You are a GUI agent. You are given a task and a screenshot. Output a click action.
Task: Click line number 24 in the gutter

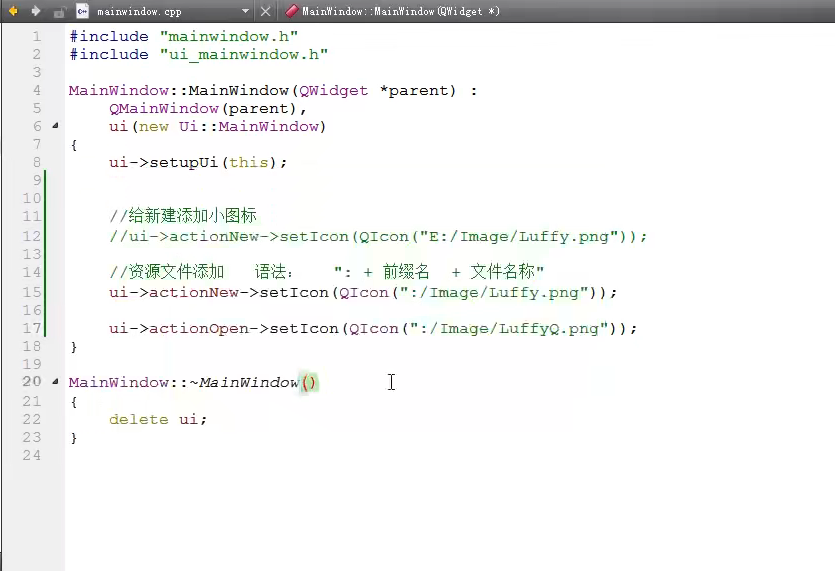coord(31,455)
